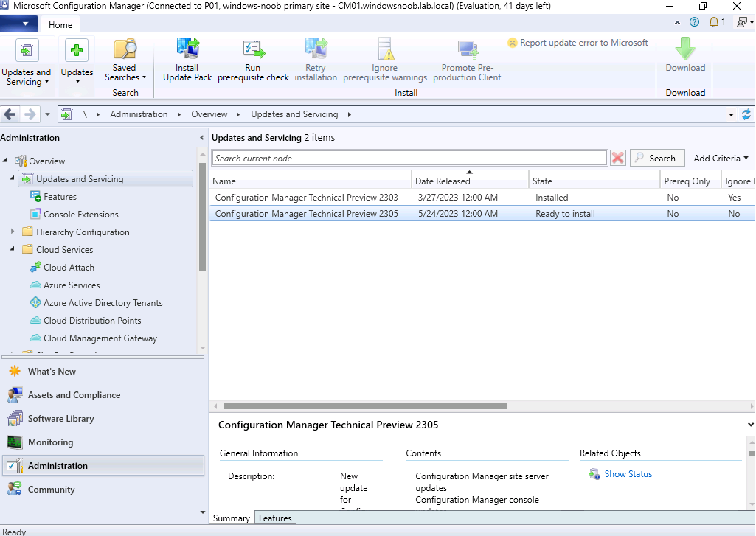Collapse the details pane chevron
Screen dimensions: 756x536
(750, 425)
